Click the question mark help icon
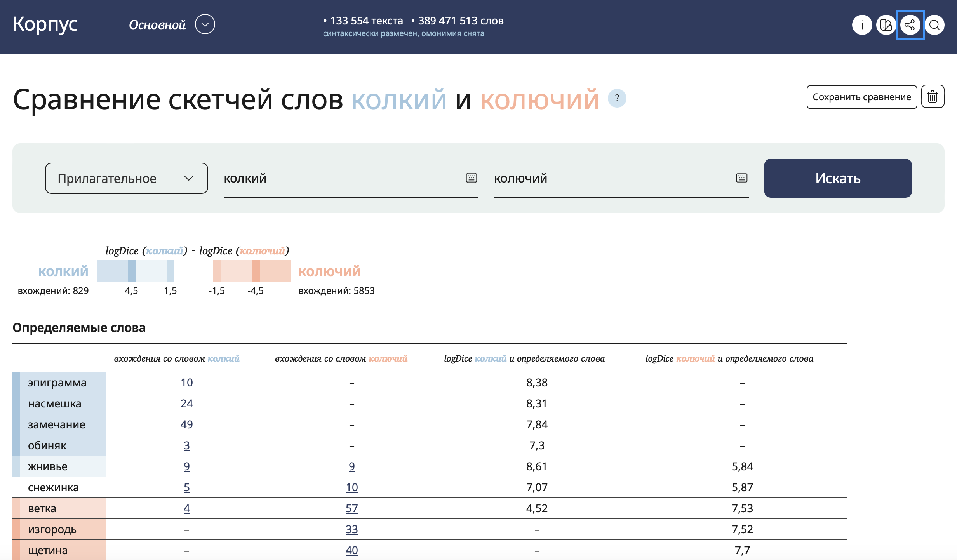Screen dimensions: 957x560 tap(617, 98)
